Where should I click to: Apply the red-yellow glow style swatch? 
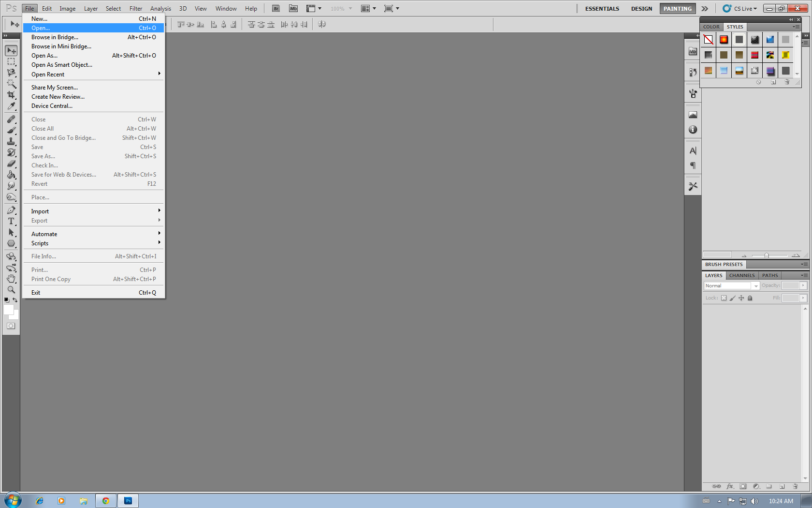click(x=724, y=40)
